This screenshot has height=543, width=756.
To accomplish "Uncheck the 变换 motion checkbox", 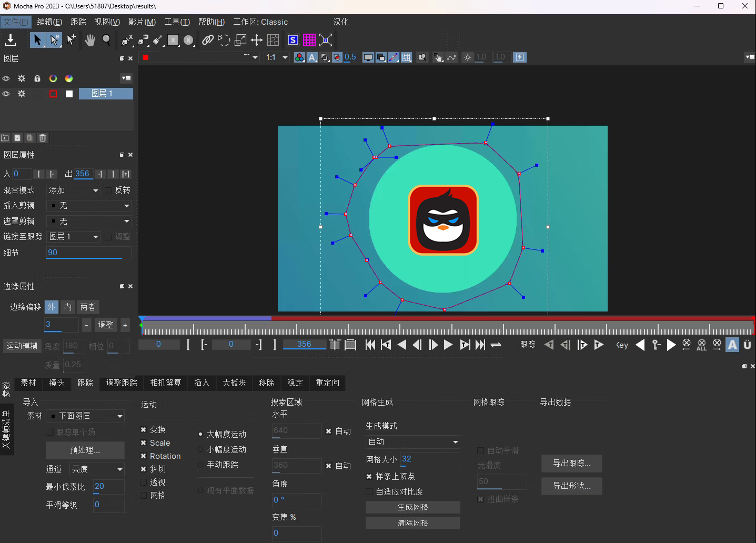I will (143, 430).
